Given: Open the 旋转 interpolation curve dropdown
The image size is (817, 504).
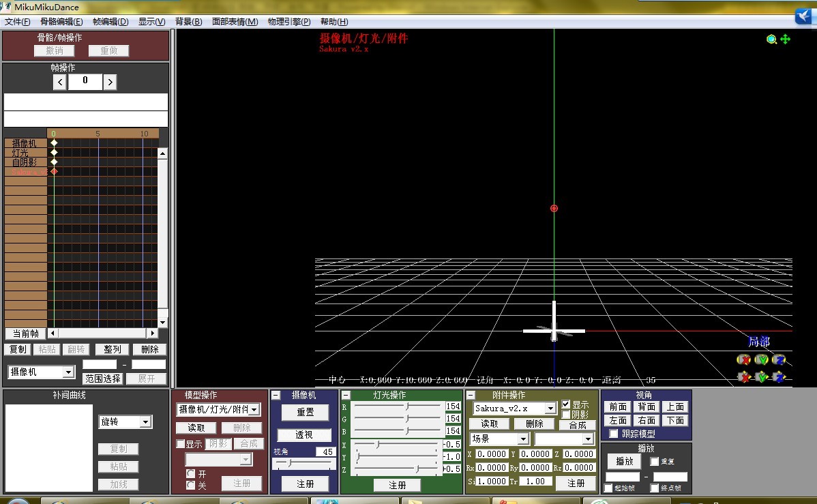Looking at the screenshot, I should (146, 421).
